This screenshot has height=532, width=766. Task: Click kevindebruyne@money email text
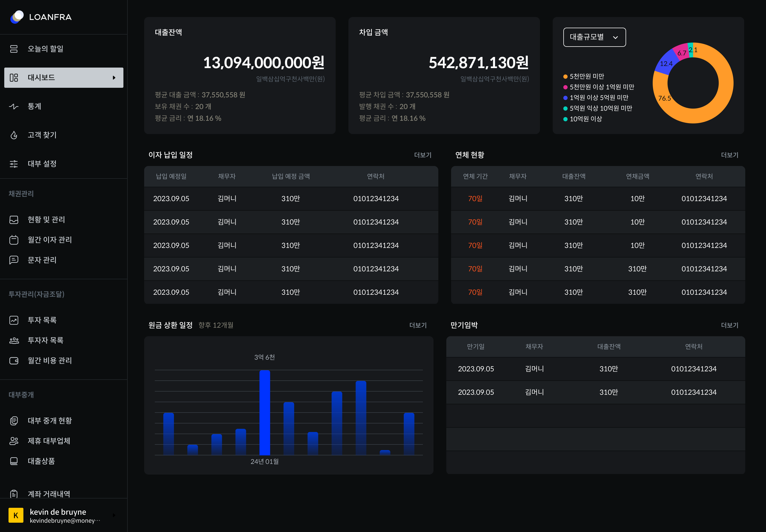tap(65, 521)
